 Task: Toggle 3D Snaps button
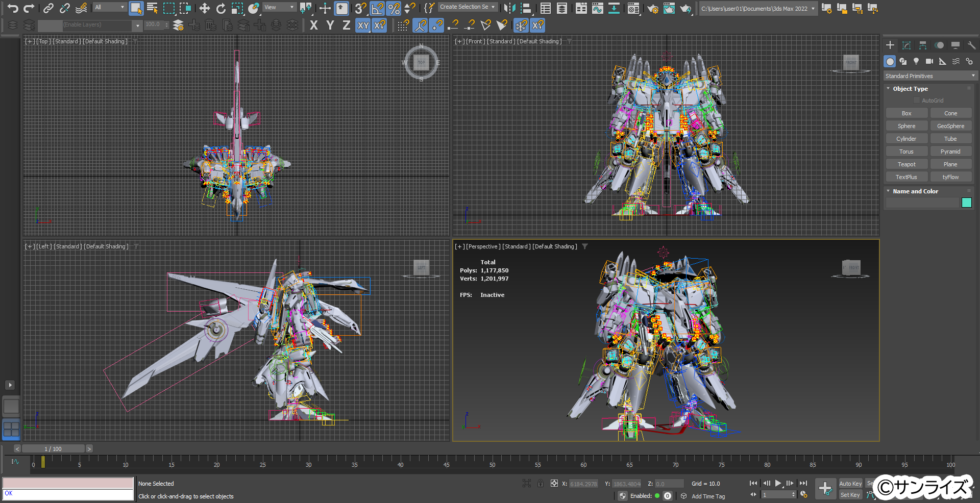tap(361, 8)
